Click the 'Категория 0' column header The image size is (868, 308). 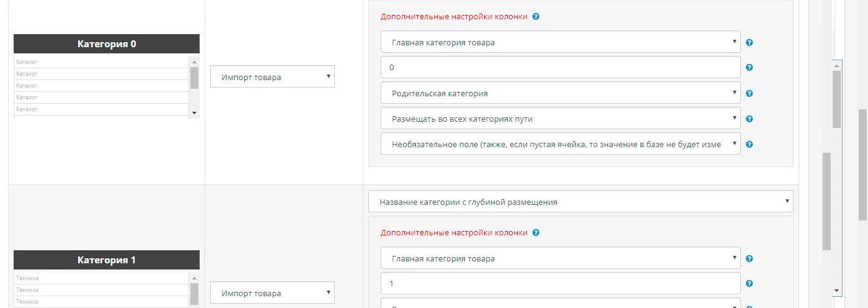pos(107,43)
